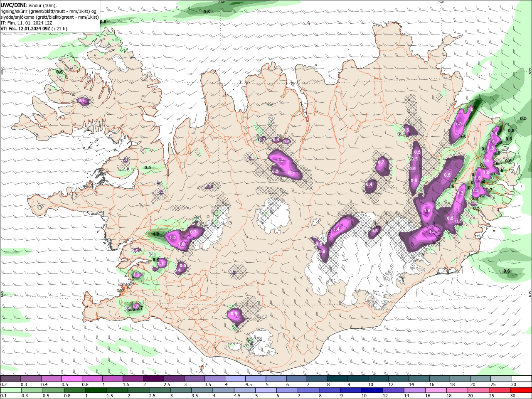The image size is (532, 399).
Task: Click the rain legend swatch labeled 14
Action: click(414, 390)
